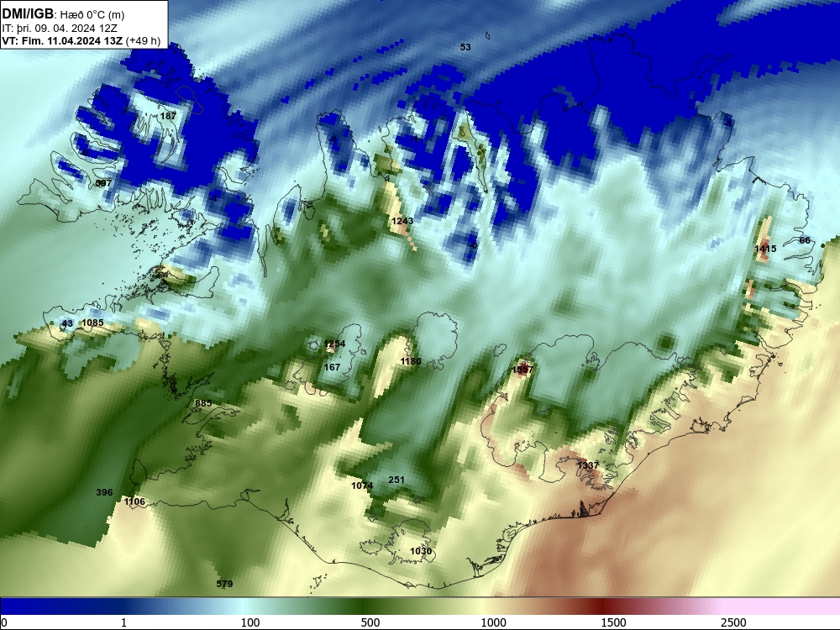Click the map value 1180
This screenshot has height=630, width=840.
click(411, 361)
